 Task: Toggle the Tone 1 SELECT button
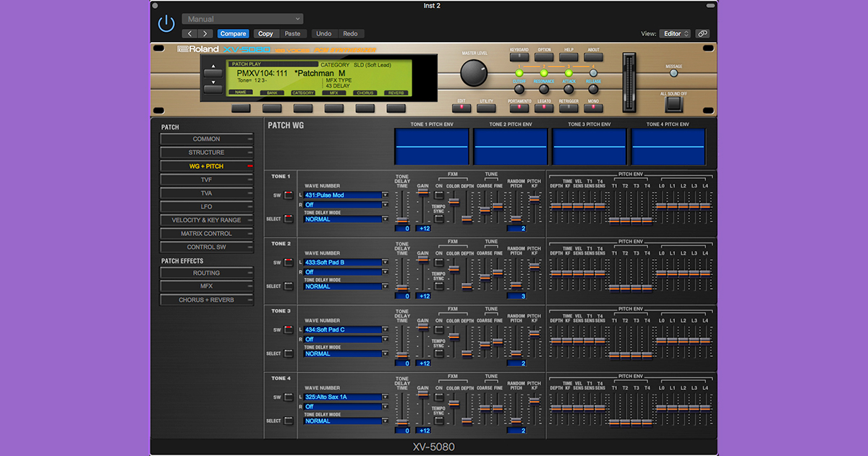point(289,219)
